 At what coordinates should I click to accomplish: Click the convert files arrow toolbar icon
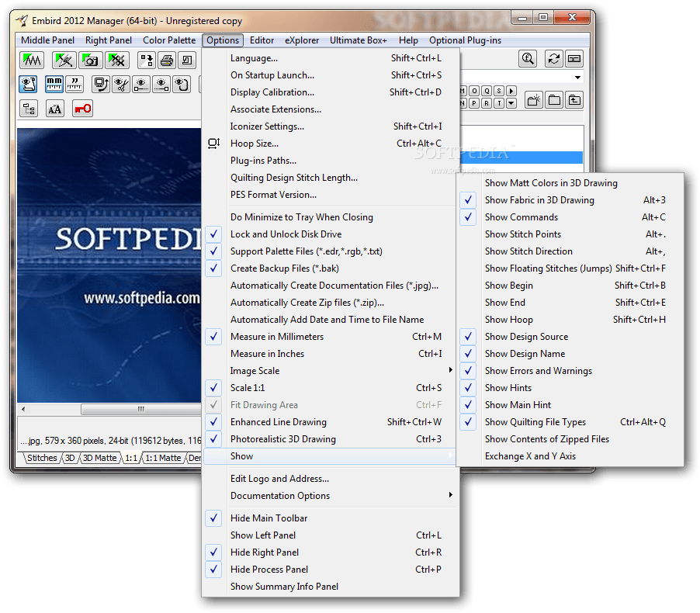click(x=147, y=60)
